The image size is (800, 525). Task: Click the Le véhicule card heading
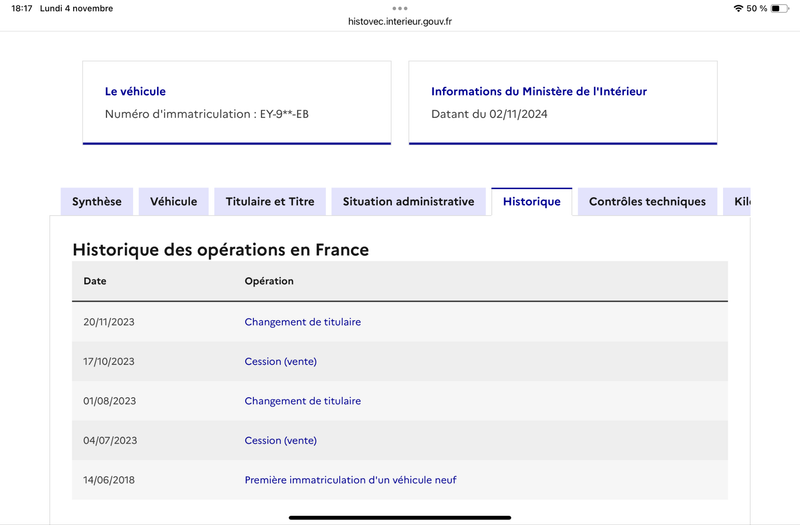[x=135, y=91]
